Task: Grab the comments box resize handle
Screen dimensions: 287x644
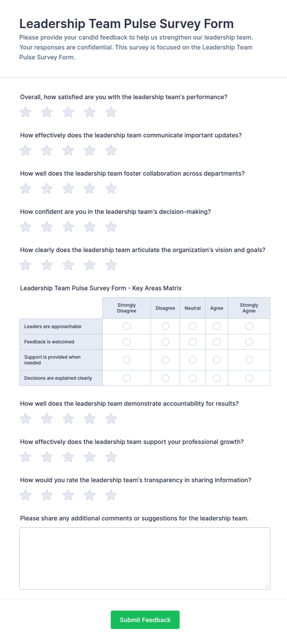Action: click(x=267, y=586)
